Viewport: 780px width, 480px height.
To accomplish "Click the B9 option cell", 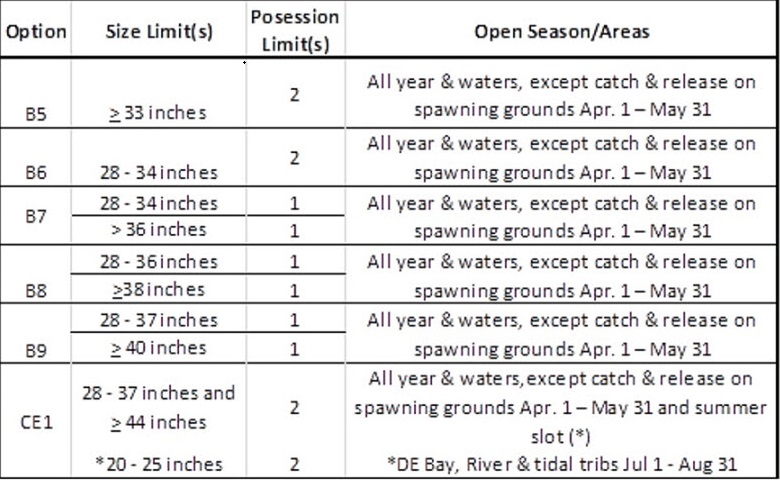I will pyautogui.click(x=36, y=349).
